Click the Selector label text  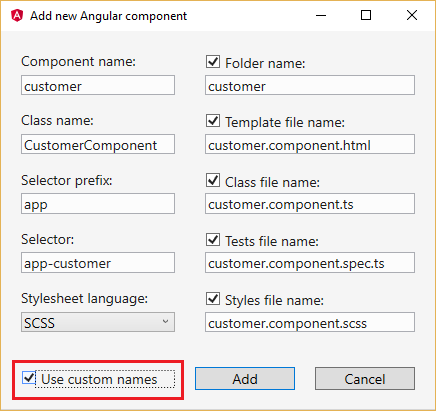(x=48, y=239)
